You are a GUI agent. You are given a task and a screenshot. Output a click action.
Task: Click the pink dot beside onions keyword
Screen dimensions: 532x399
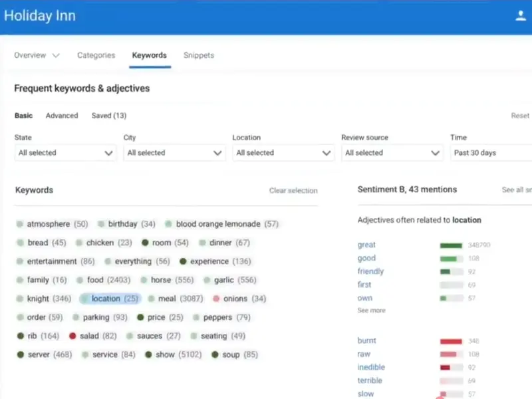tap(216, 299)
